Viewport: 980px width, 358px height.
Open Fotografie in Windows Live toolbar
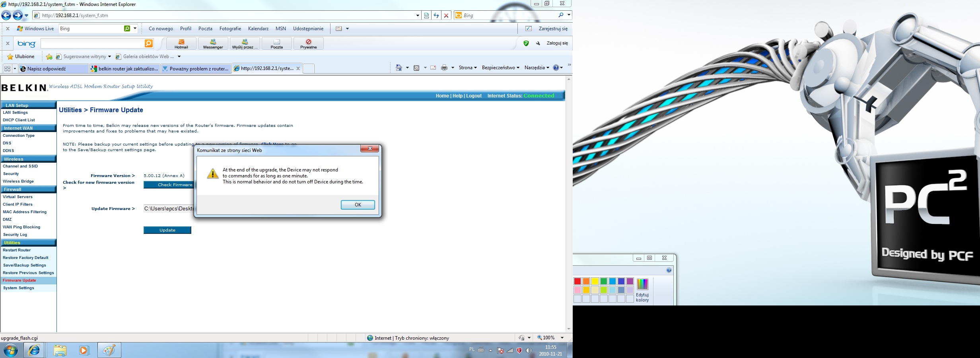pos(230,29)
